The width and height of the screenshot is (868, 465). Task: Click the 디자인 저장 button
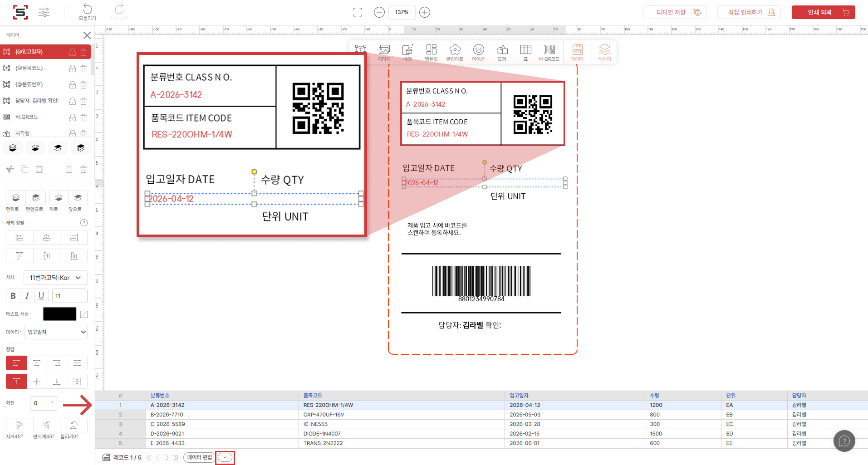[674, 12]
